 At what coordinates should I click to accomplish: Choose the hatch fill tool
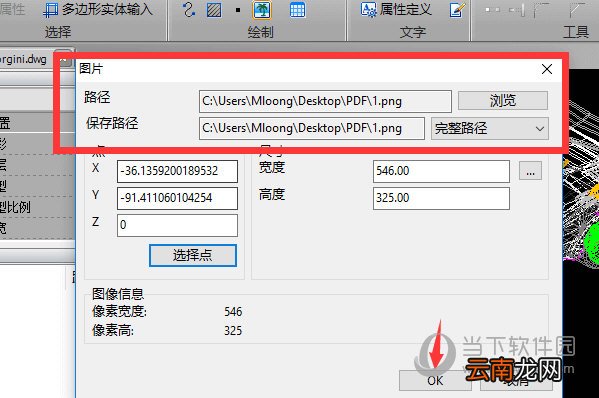point(214,10)
